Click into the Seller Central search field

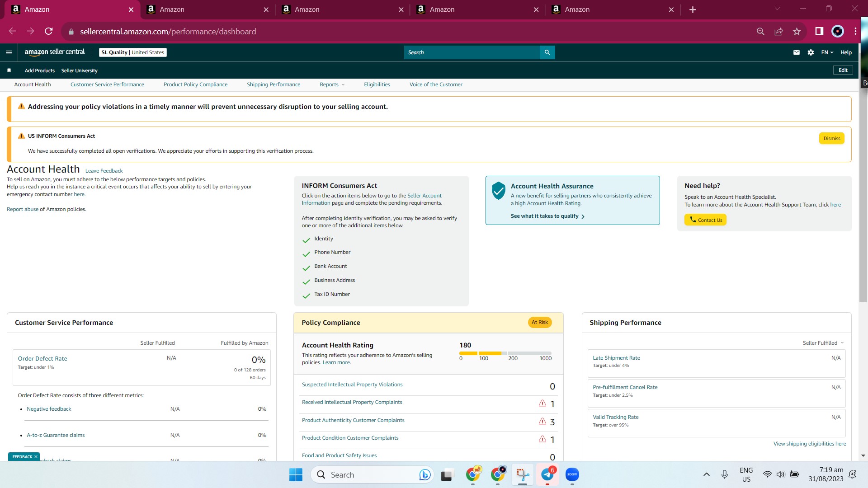coord(472,52)
